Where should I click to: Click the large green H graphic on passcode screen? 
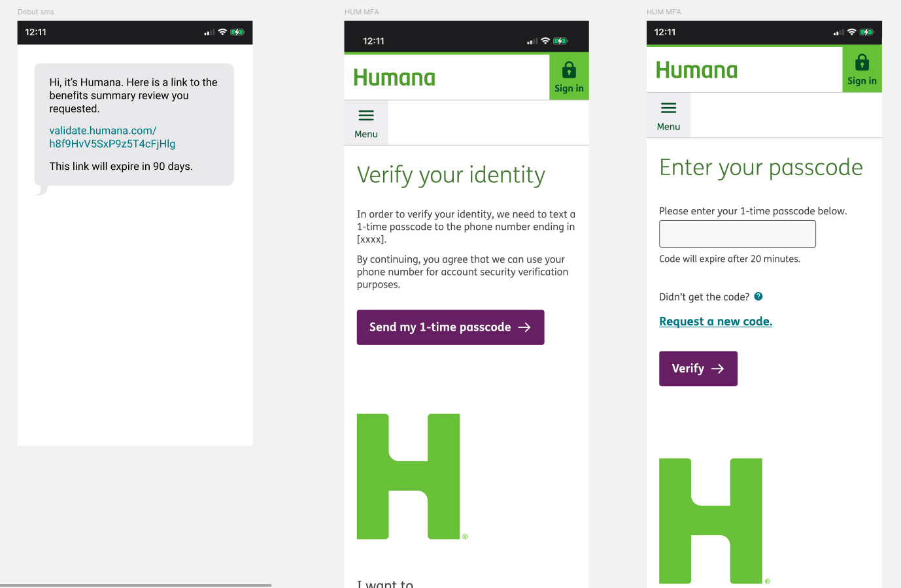point(711,521)
